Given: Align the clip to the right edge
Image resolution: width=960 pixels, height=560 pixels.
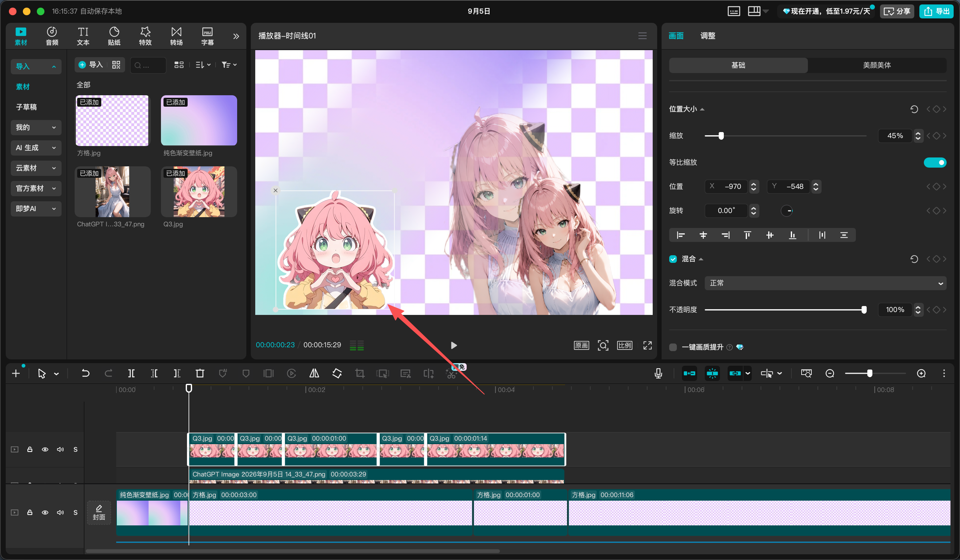Looking at the screenshot, I should [x=725, y=235].
